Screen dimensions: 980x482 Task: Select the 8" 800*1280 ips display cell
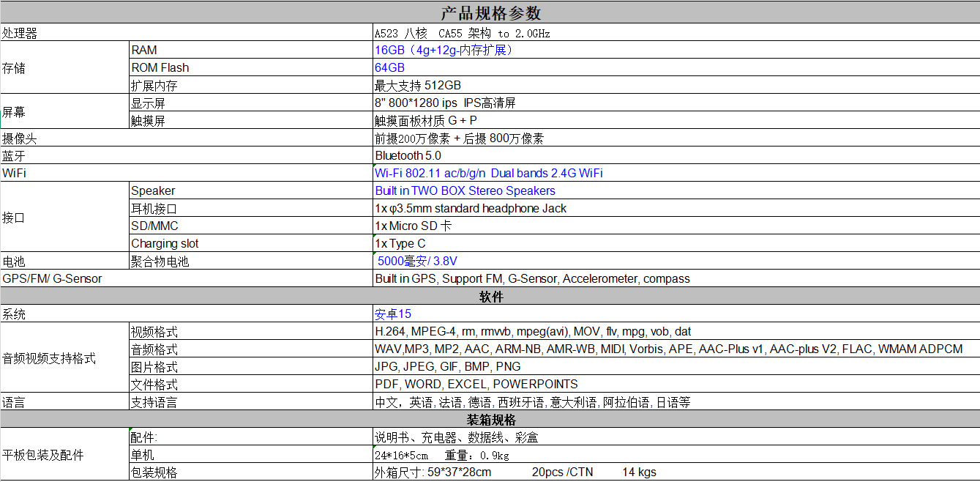tap(676, 103)
